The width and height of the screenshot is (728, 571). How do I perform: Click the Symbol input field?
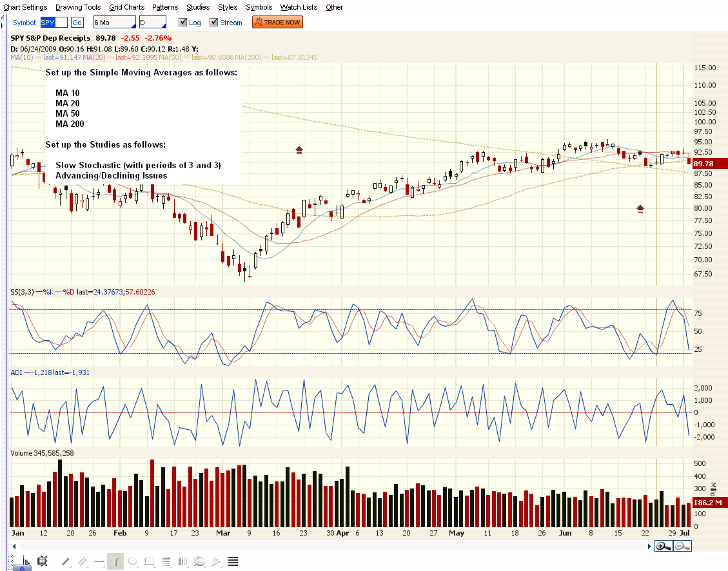(54, 23)
